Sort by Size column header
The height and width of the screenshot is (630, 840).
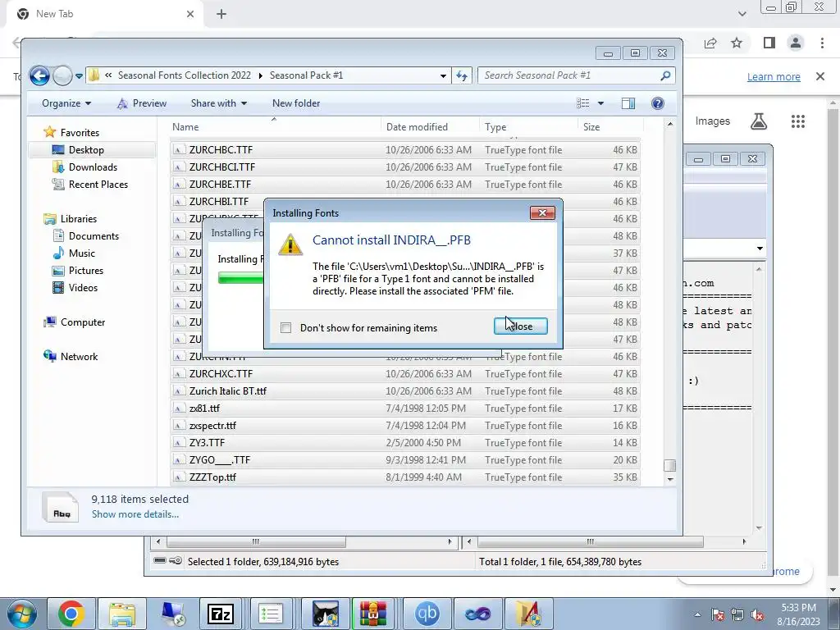(591, 127)
